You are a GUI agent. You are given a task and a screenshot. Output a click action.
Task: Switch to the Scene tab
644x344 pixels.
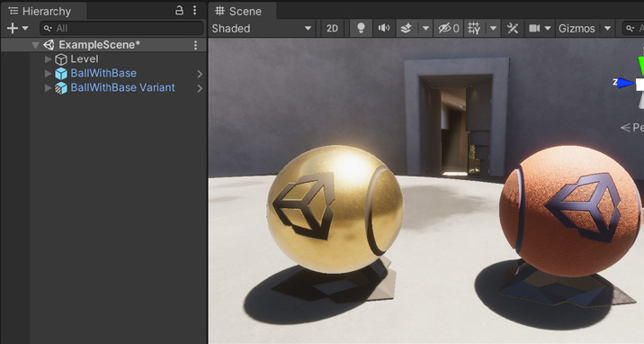[x=239, y=11]
